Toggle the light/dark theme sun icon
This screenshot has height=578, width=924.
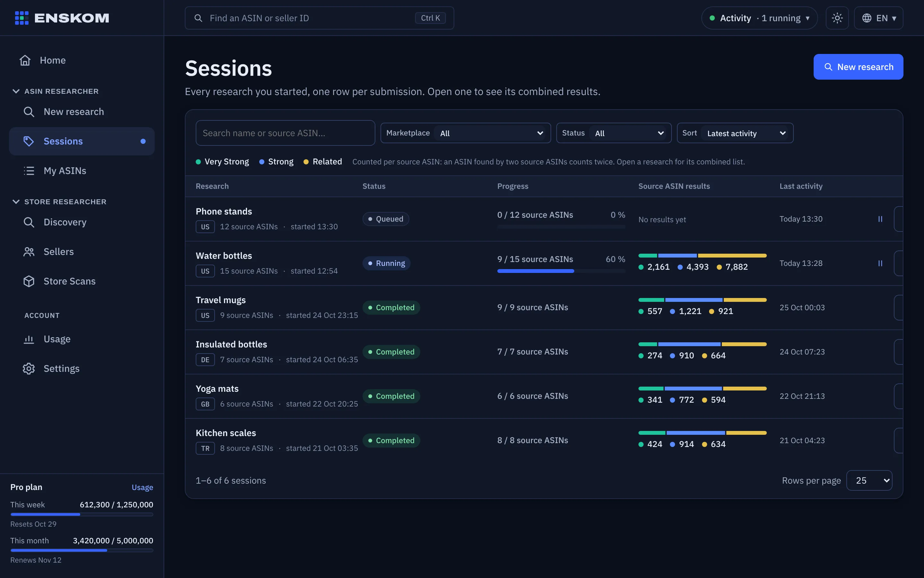(837, 18)
